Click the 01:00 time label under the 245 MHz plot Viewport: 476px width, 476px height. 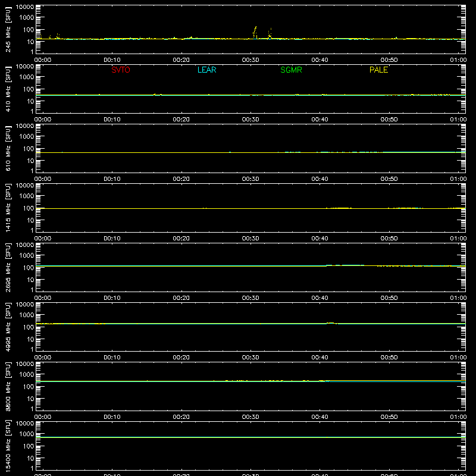click(458, 60)
